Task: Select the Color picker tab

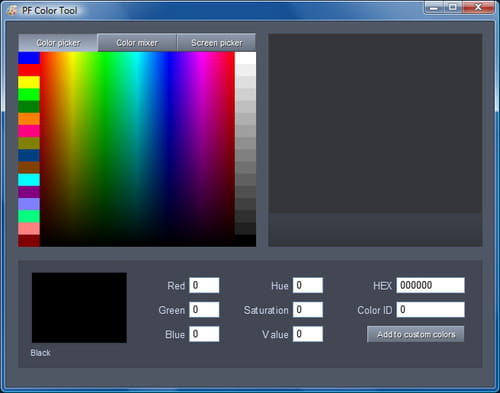Action: pos(58,43)
